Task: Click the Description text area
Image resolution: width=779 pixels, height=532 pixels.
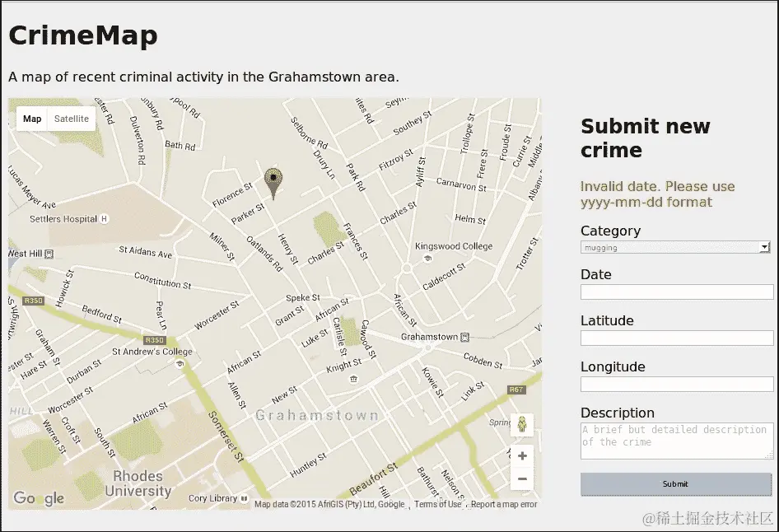Action: [677, 441]
